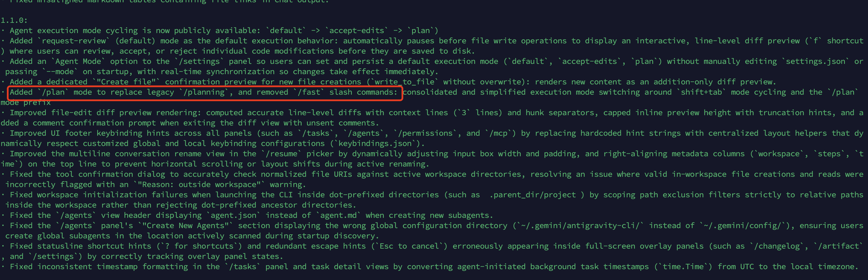Click the .parent_dir/project path text
The height and width of the screenshot is (280, 868).
click(533, 195)
